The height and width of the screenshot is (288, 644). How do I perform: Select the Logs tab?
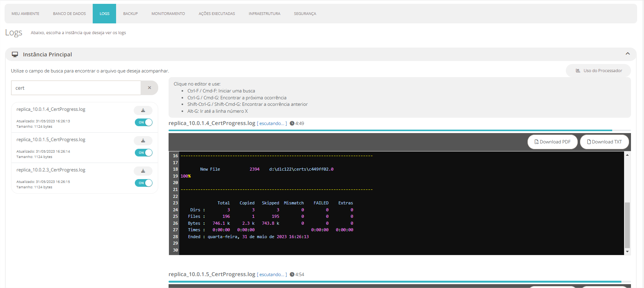tap(105, 14)
